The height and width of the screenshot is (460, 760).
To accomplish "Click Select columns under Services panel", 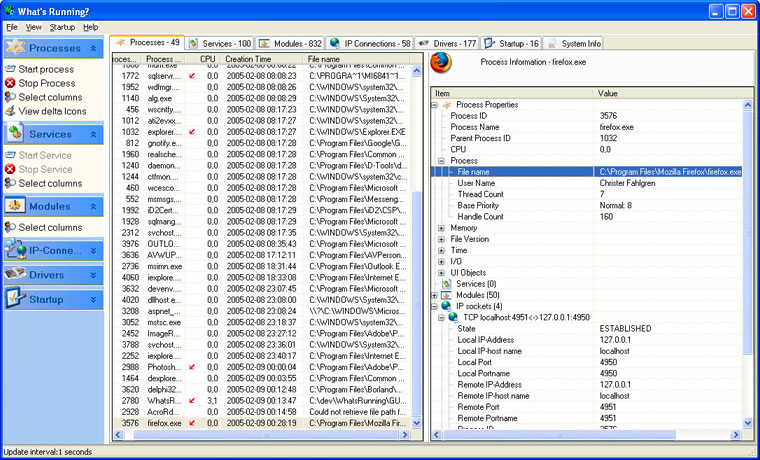I will (50, 183).
